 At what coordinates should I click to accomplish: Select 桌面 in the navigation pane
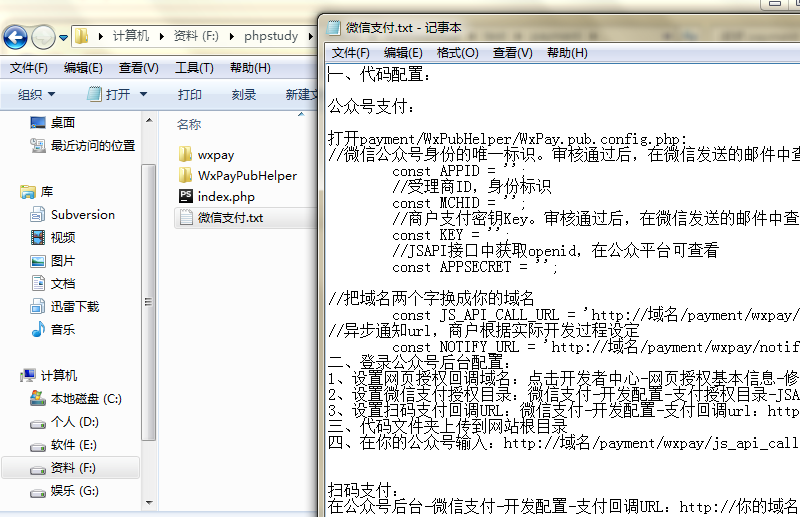[63, 122]
